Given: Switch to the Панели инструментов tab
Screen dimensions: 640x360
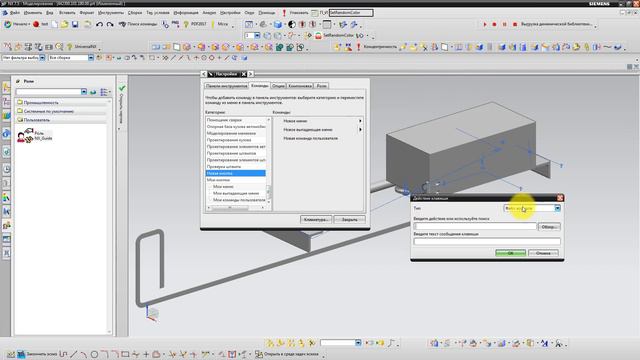Looking at the screenshot, I should 227,86.
